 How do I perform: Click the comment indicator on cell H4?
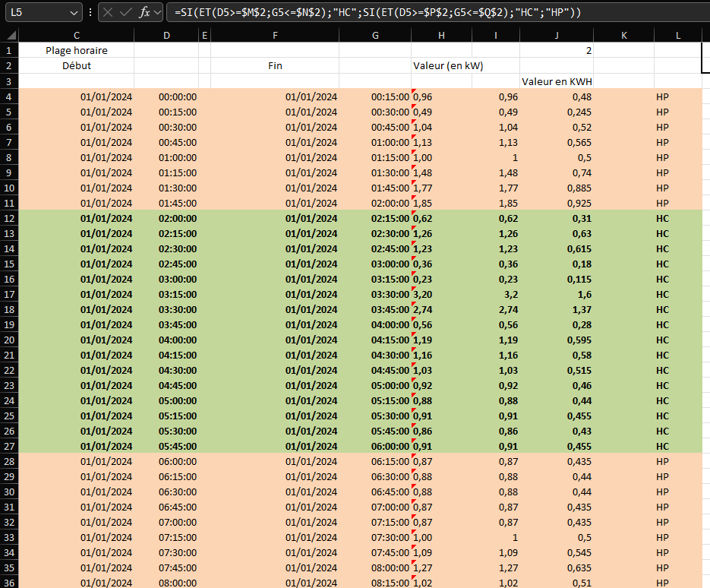pos(414,91)
